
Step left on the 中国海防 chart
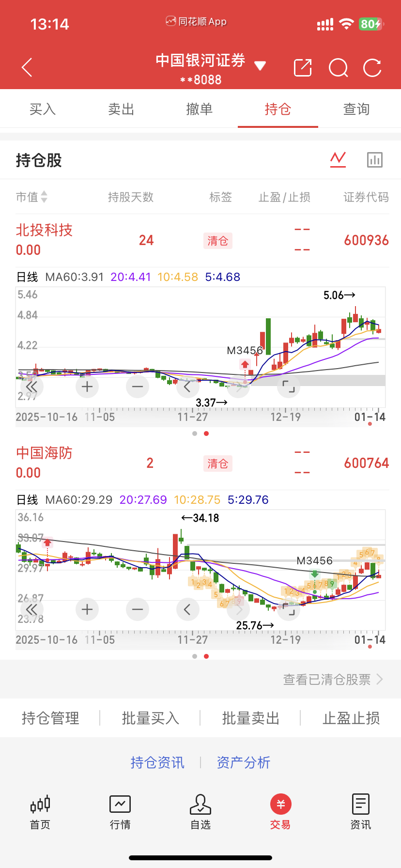(x=188, y=609)
